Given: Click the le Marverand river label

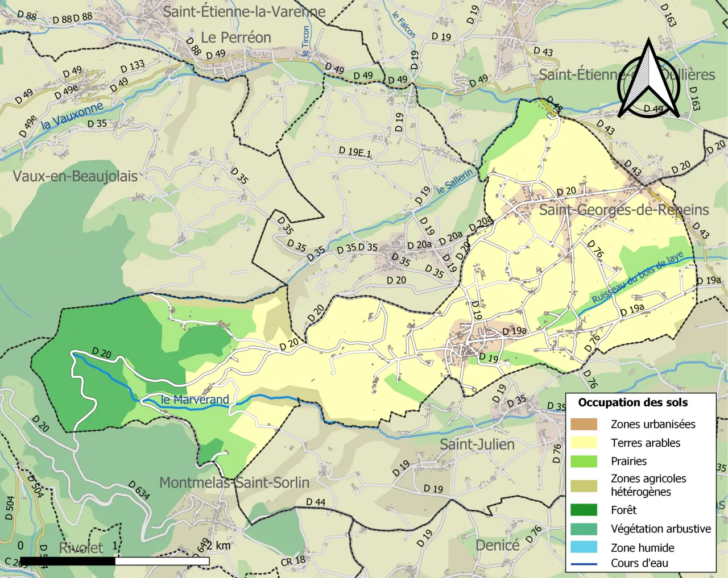Looking at the screenshot, I should point(195,400).
